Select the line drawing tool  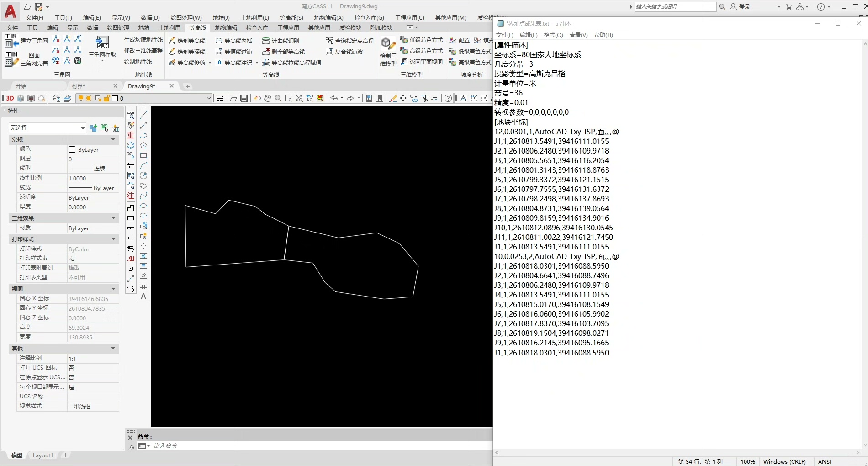click(143, 115)
